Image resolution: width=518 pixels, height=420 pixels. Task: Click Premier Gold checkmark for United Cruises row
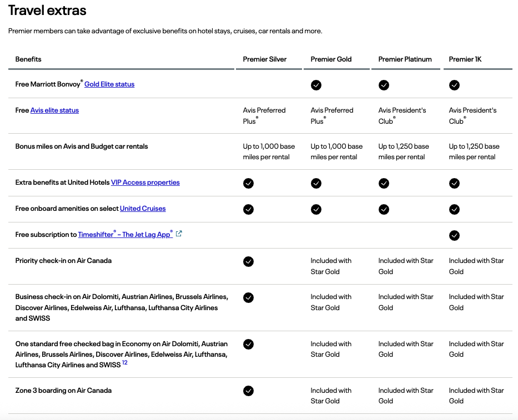(316, 209)
